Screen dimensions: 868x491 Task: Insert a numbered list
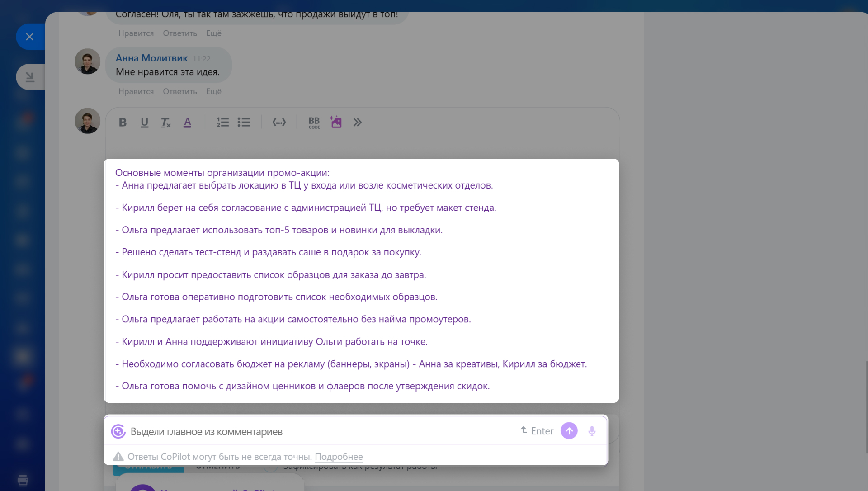[222, 122]
